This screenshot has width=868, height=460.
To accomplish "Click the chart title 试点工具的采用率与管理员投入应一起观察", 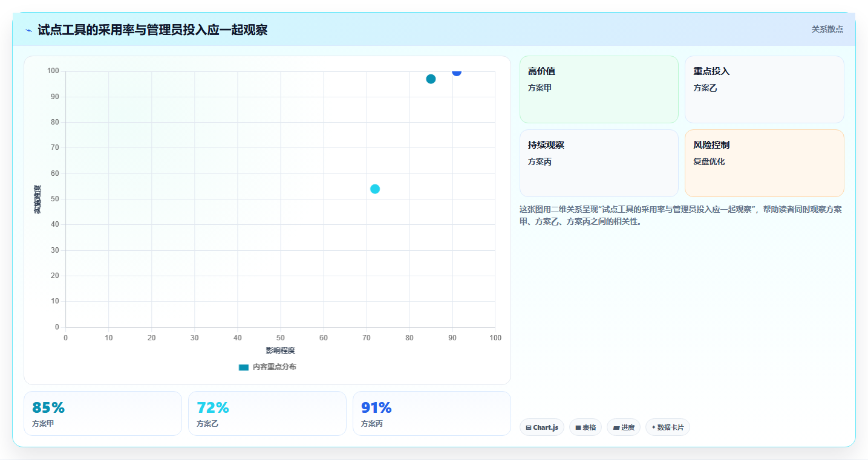I will pos(152,30).
